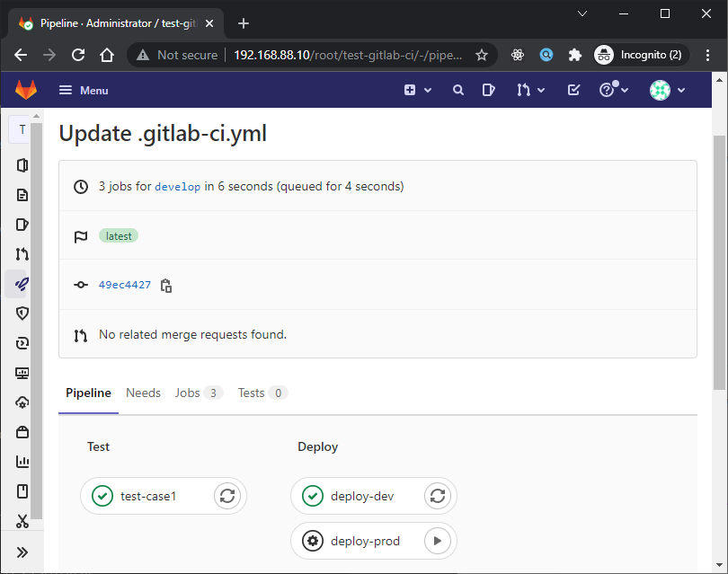Expand the help menu chevron
Viewport: 728px width, 574px height.
coord(625,91)
